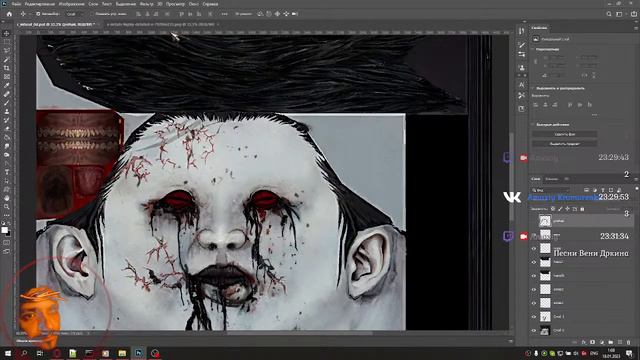Open the Help (Справка) menu
The image size is (640, 360).
tap(210, 4)
